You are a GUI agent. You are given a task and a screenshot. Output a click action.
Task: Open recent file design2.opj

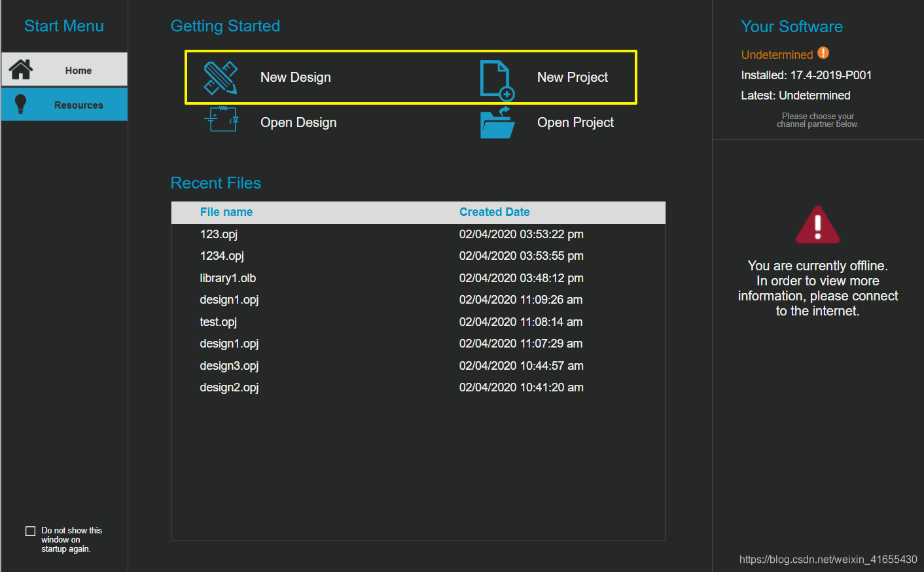point(229,387)
